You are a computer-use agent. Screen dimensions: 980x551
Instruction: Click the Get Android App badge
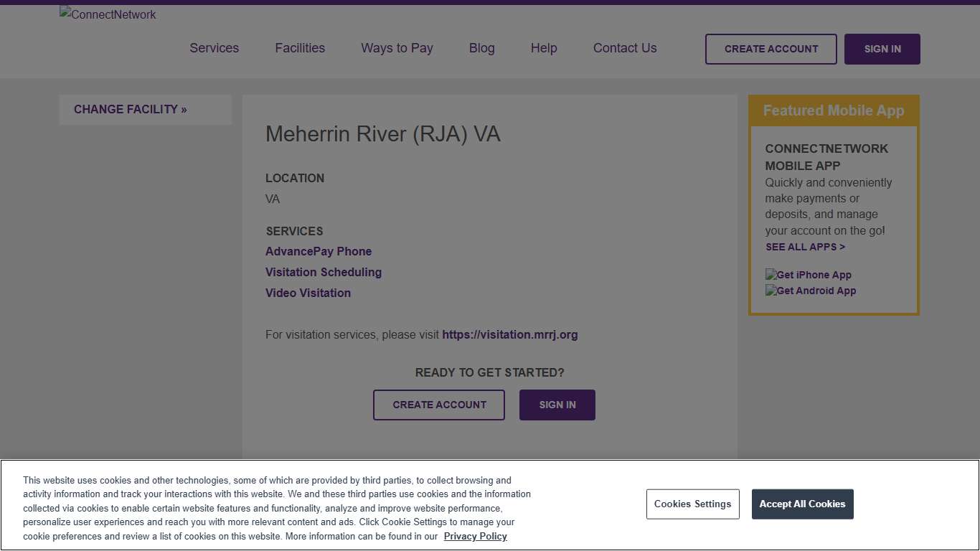point(811,291)
